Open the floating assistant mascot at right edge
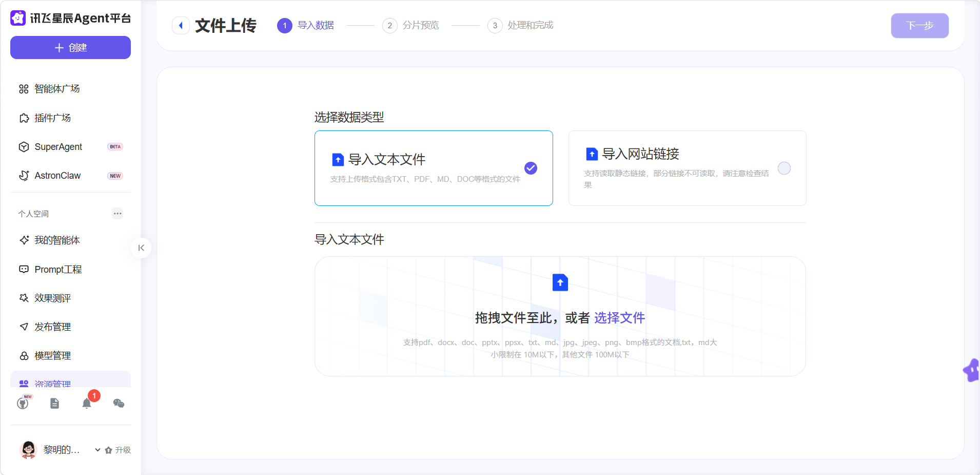 point(971,370)
